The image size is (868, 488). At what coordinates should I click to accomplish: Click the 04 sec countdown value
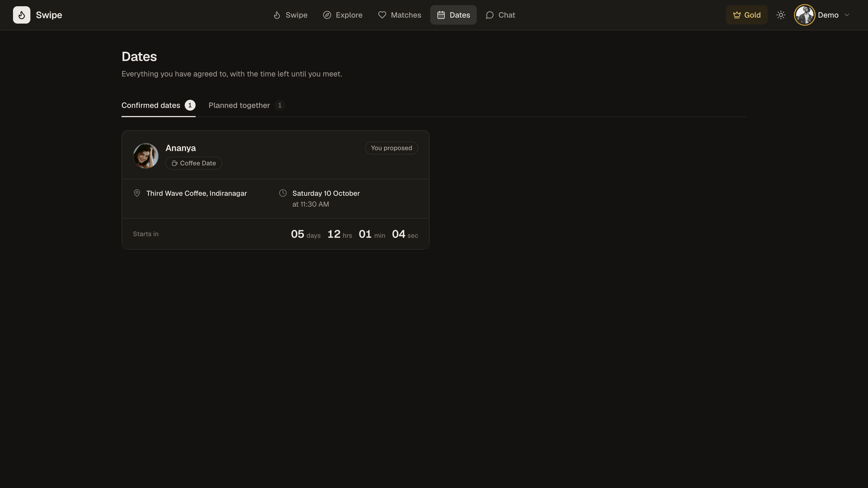click(405, 234)
